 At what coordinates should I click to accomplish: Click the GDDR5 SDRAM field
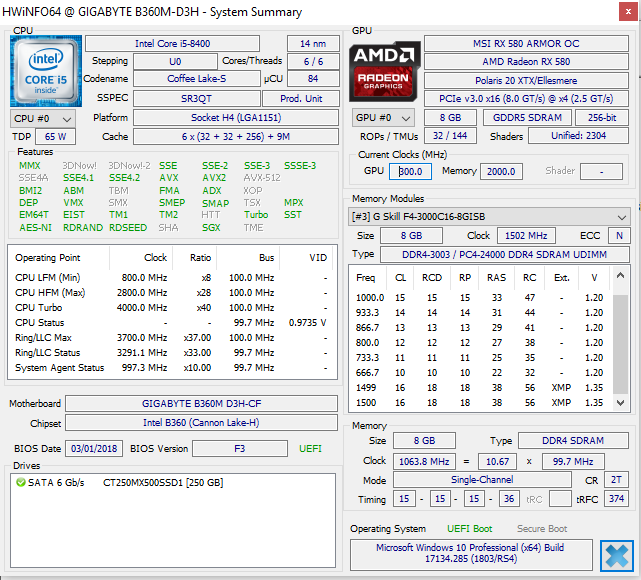527,118
